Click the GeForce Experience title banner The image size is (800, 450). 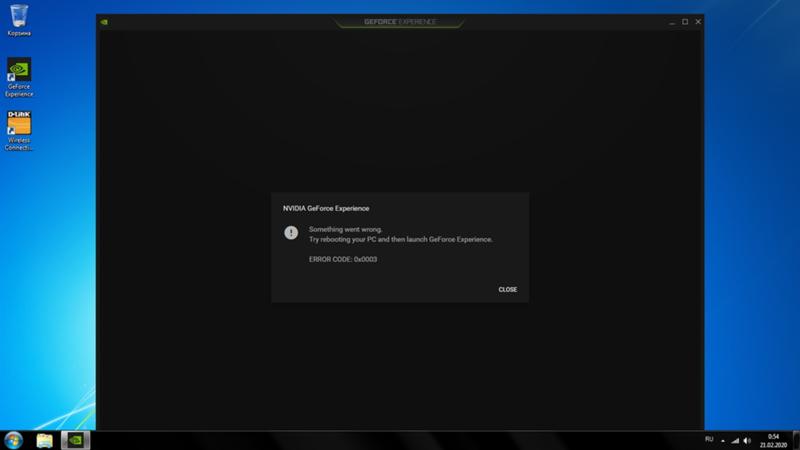[400, 21]
